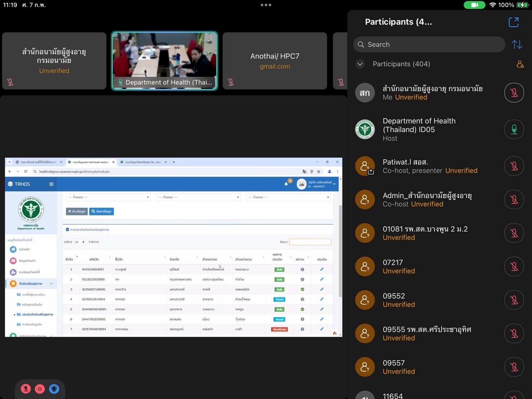The height and width of the screenshot is (399, 532).
Task: Click the green check status for row 02600710001
Action: pos(302,289)
